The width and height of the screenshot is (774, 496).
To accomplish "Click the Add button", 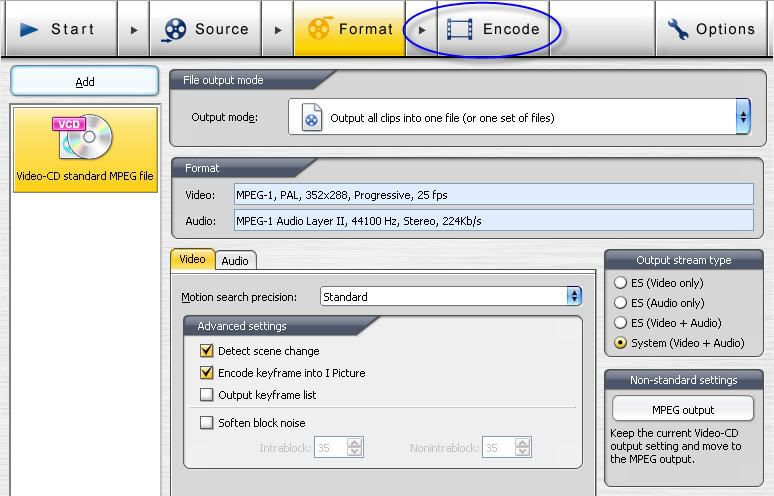I will 84,81.
